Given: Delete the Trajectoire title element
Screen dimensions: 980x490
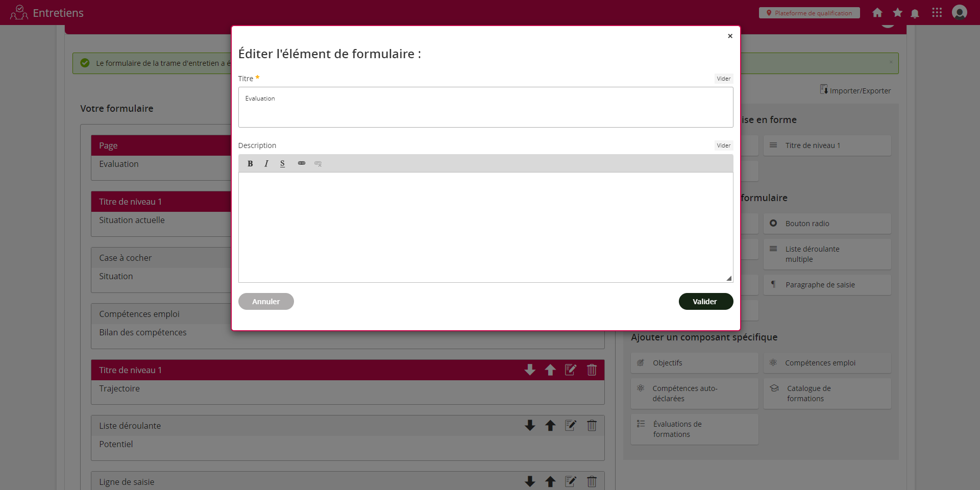Looking at the screenshot, I should click(592, 370).
